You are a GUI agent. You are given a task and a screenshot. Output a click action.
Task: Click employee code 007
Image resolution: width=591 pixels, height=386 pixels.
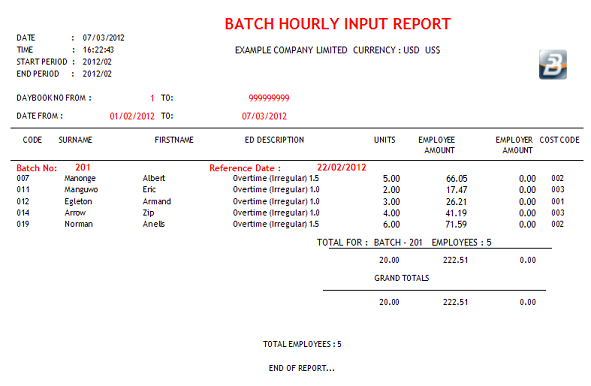pyautogui.click(x=23, y=178)
